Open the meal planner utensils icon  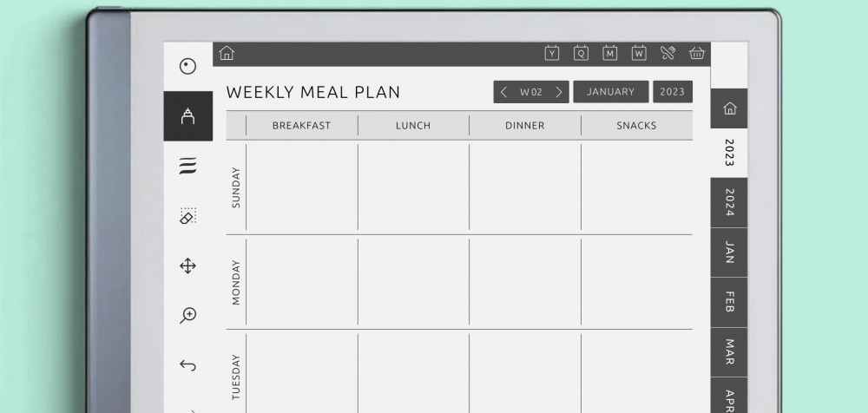[x=667, y=53]
